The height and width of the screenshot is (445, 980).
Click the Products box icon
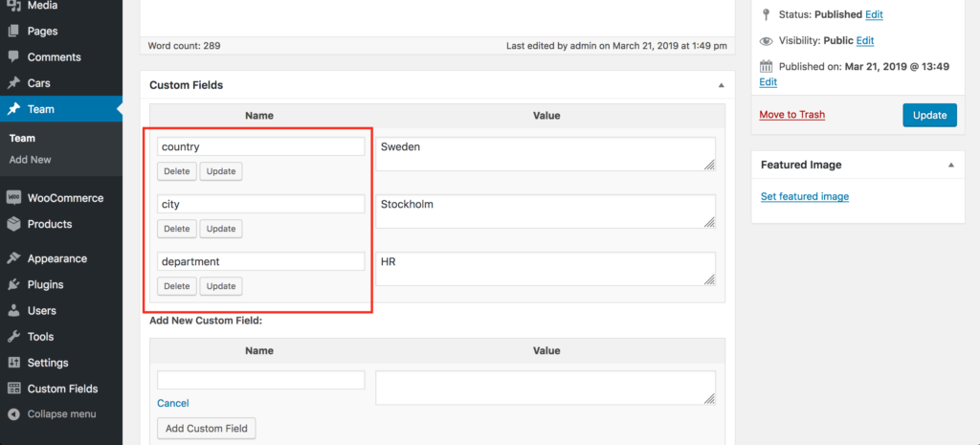tap(13, 224)
